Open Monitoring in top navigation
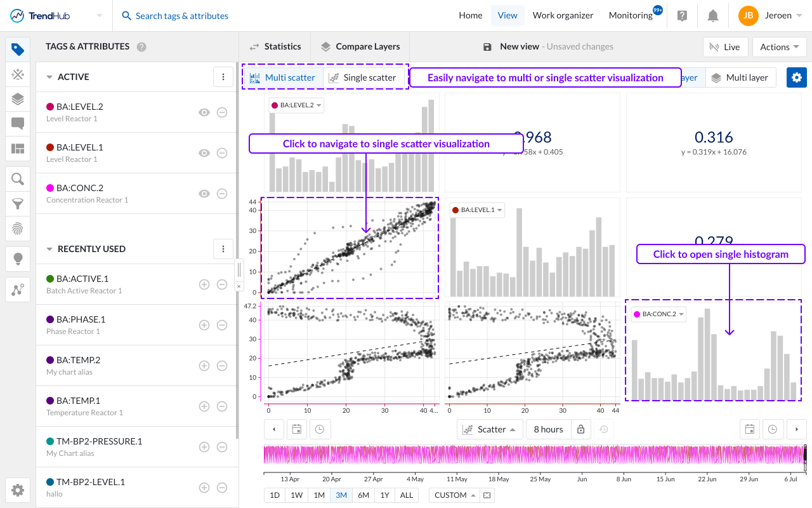Screen dimensions: 812x508 [x=631, y=16]
